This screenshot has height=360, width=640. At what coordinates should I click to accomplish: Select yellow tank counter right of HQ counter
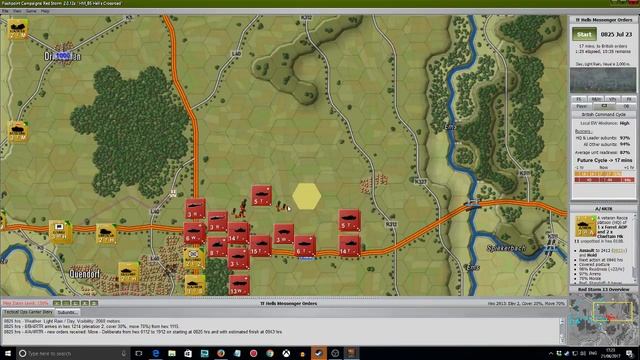pos(106,234)
